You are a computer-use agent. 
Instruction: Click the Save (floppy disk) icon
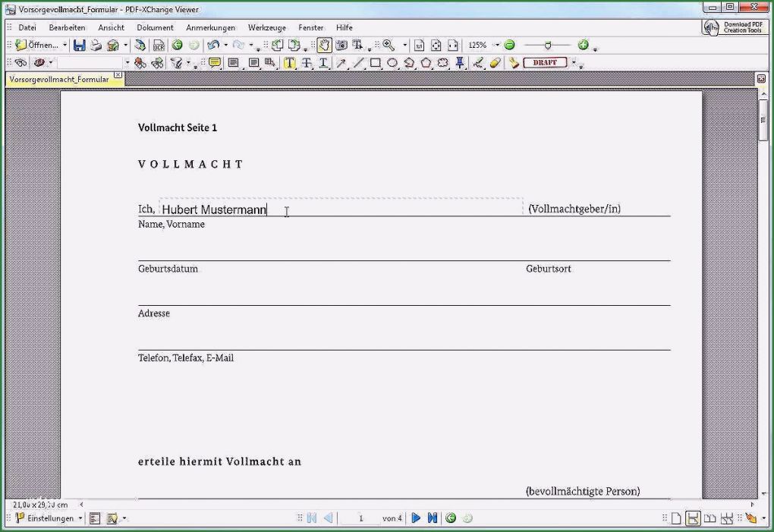(x=80, y=46)
